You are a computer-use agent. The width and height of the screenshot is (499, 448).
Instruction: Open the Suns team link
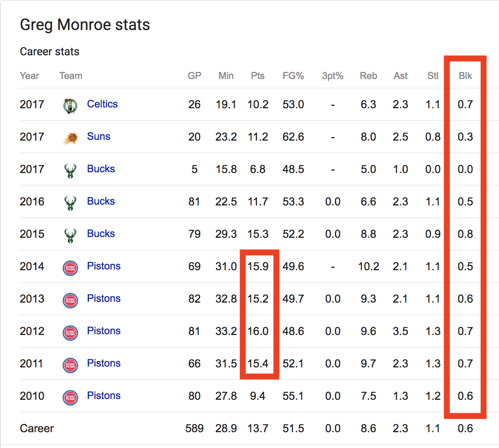(98, 136)
